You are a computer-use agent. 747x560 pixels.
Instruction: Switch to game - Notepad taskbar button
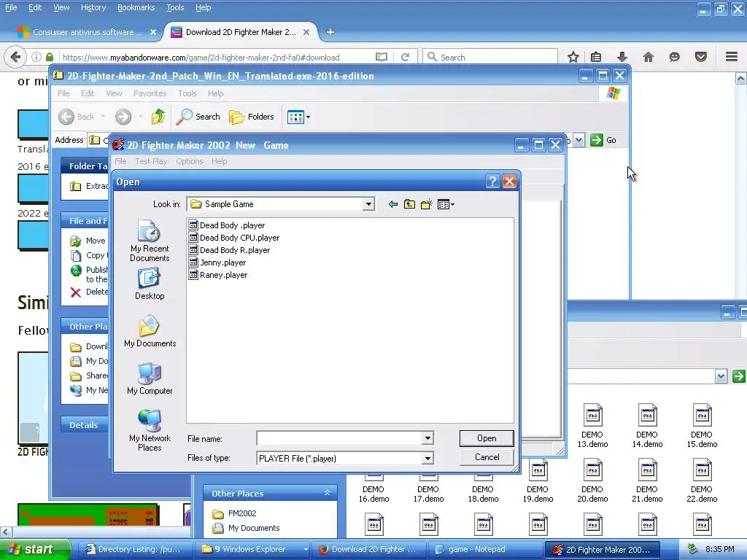[x=484, y=550]
